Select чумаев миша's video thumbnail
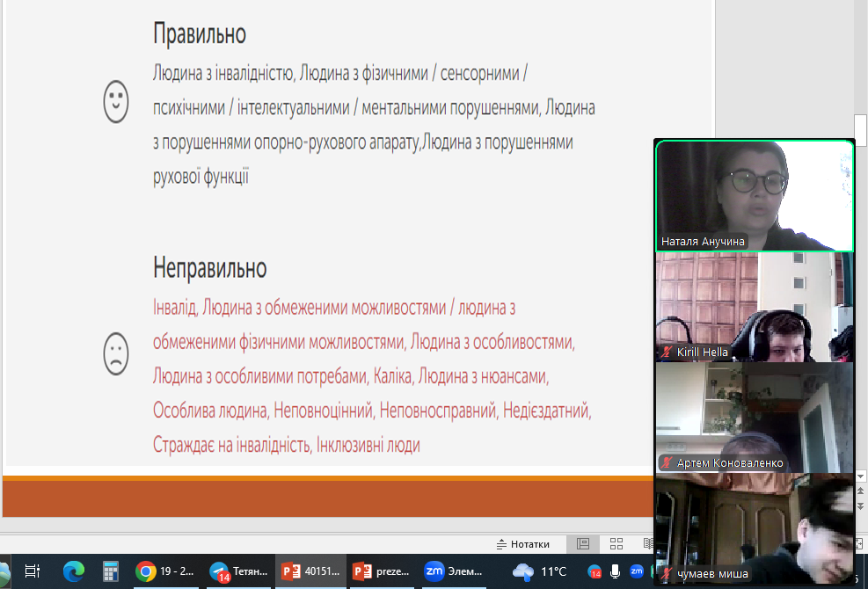Screen dimensions: 868x589 point(755,528)
